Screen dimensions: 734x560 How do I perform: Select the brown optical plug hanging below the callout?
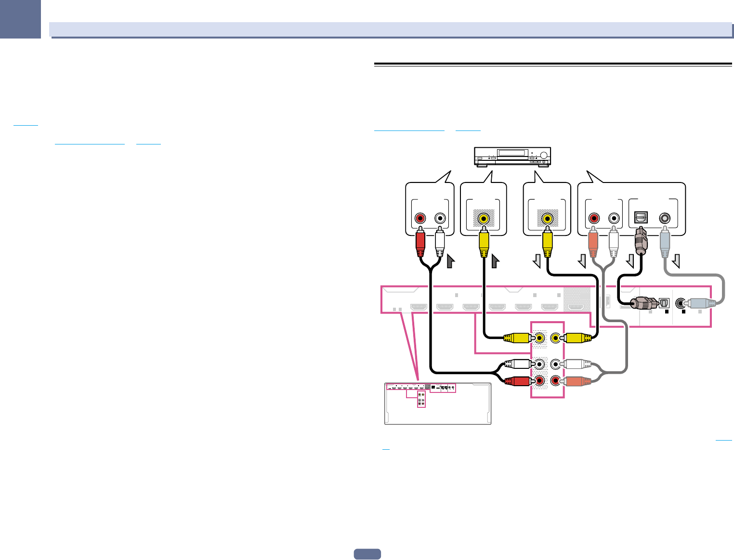(x=641, y=241)
